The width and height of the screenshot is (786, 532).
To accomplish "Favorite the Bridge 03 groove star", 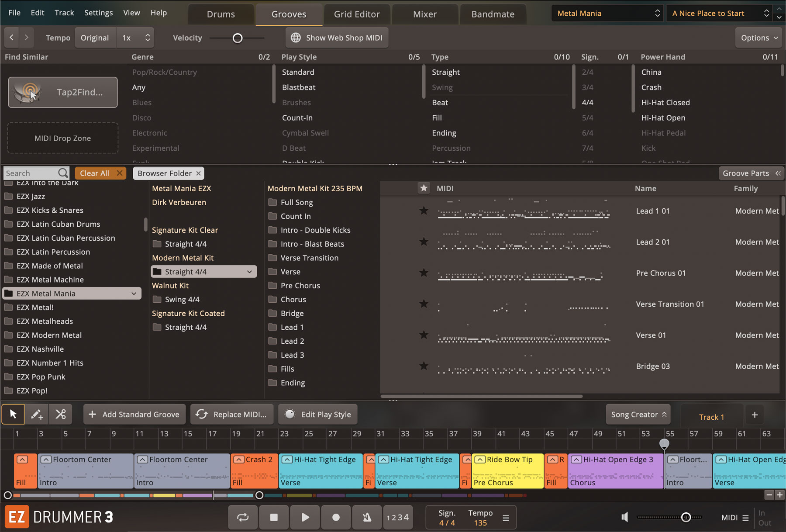I will click(x=424, y=366).
